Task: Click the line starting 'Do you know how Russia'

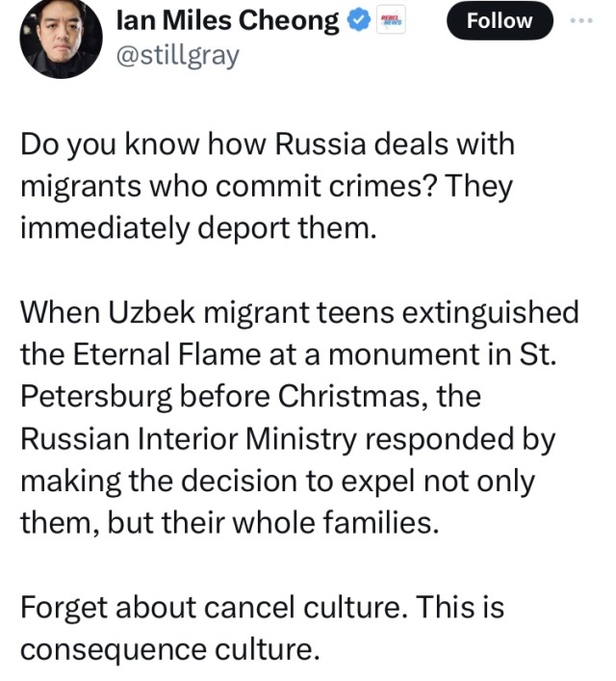Action: click(x=268, y=145)
